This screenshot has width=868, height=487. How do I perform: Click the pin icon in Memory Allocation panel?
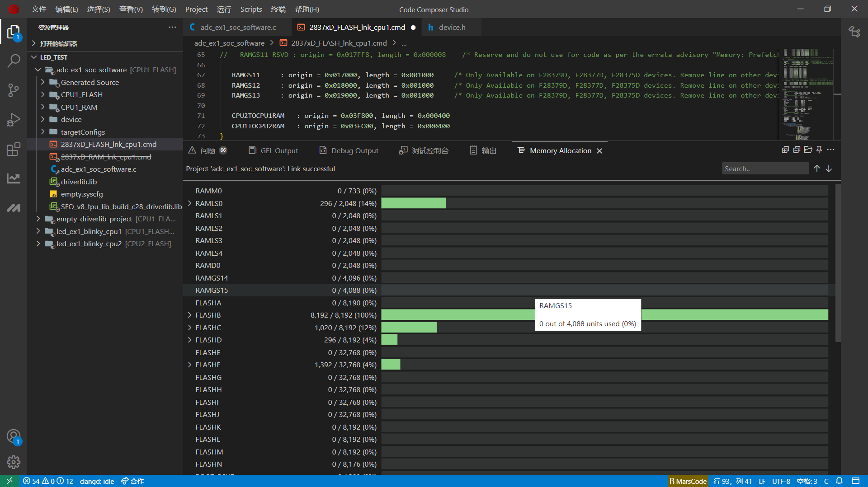(x=819, y=150)
